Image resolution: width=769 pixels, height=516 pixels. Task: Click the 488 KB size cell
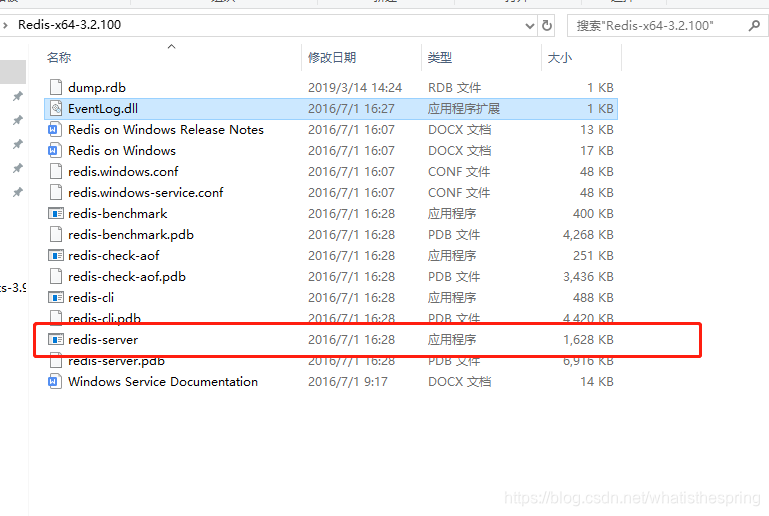[593, 298]
